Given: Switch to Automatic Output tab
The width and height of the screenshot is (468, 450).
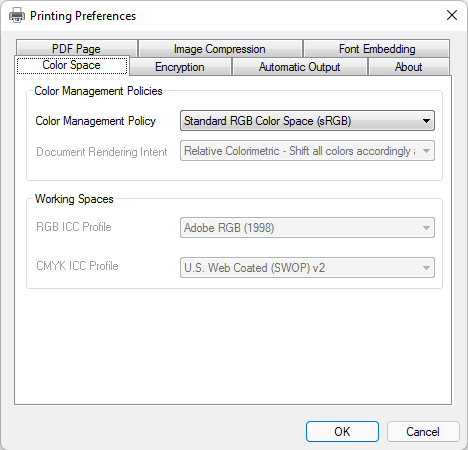Looking at the screenshot, I should tap(299, 67).
